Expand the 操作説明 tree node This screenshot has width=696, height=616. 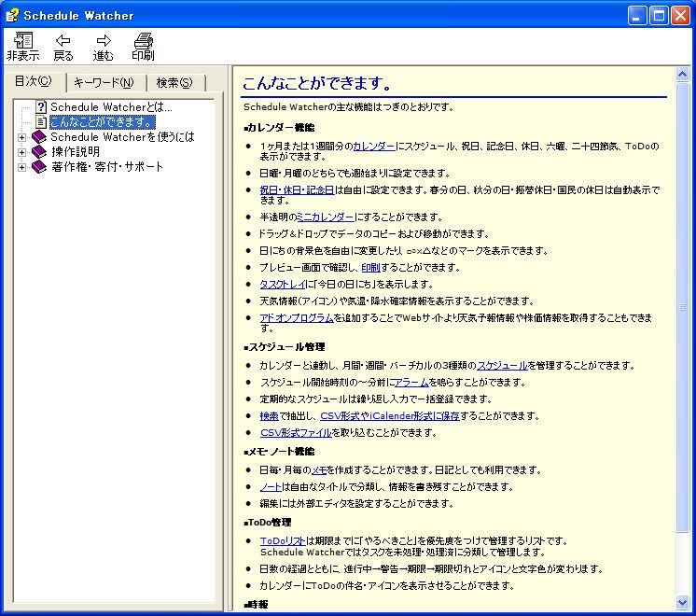[x=21, y=152]
